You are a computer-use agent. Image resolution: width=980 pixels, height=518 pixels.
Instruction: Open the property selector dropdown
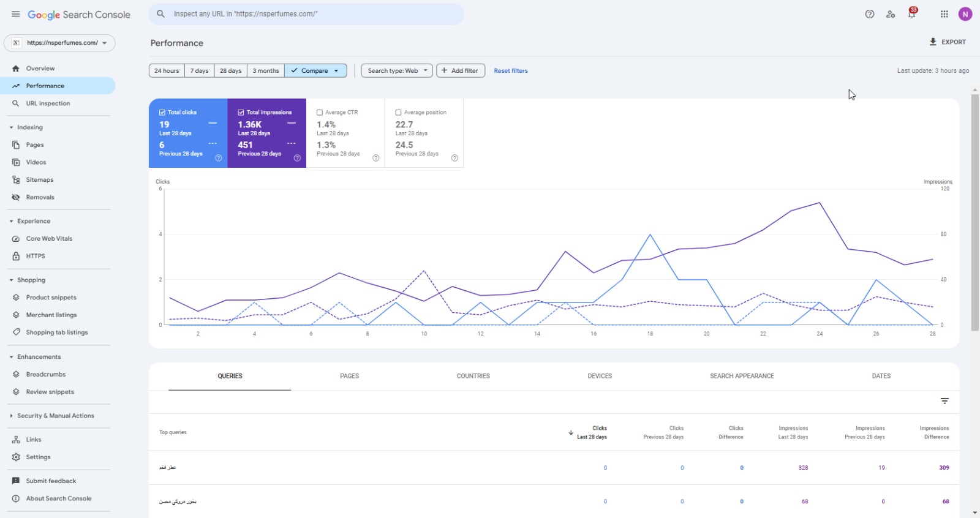tap(60, 43)
